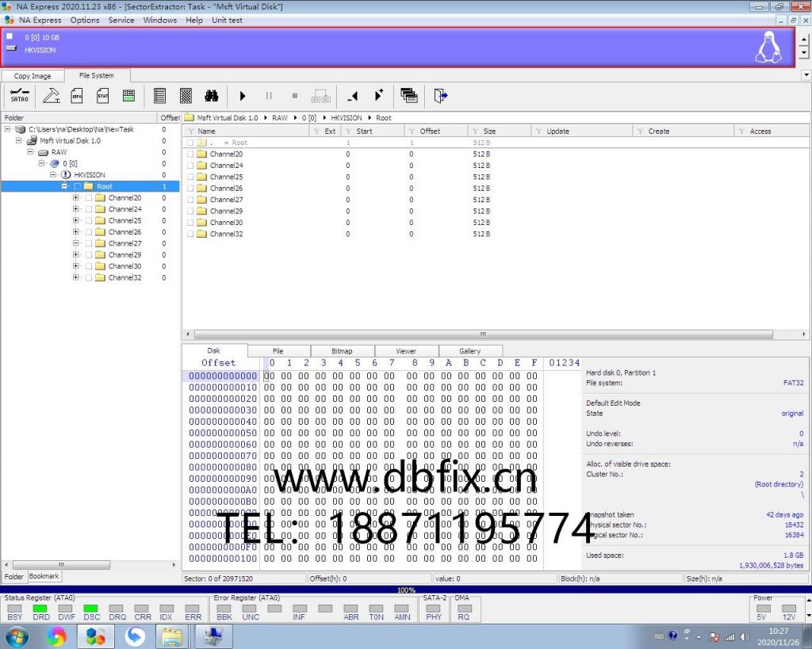
Task: Click the stop button in the toolbar
Action: pos(295,96)
